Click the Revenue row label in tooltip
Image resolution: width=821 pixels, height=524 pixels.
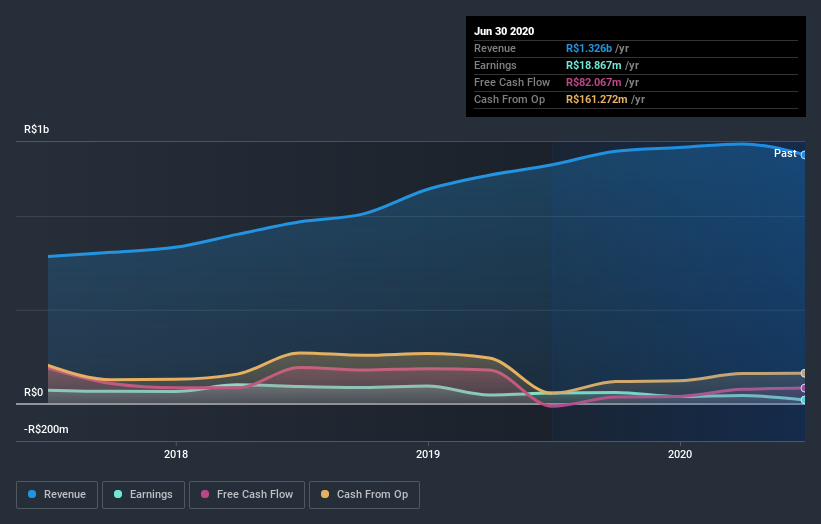[x=495, y=48]
